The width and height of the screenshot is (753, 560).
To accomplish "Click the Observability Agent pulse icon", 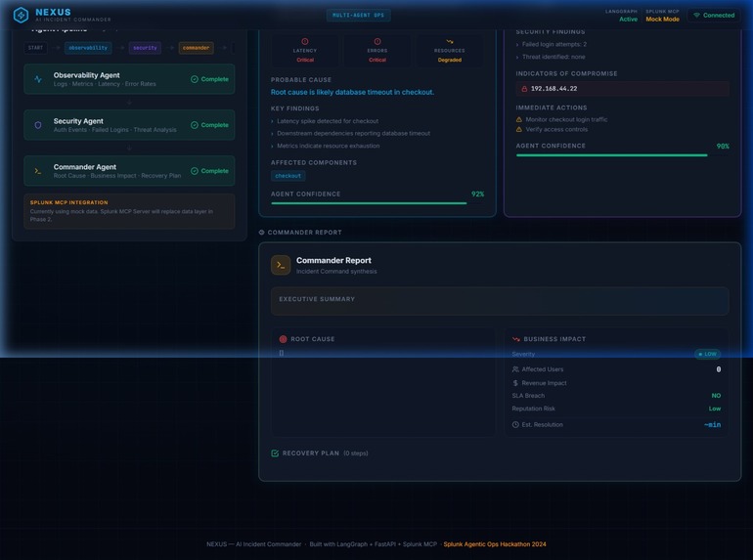I will [x=38, y=79].
